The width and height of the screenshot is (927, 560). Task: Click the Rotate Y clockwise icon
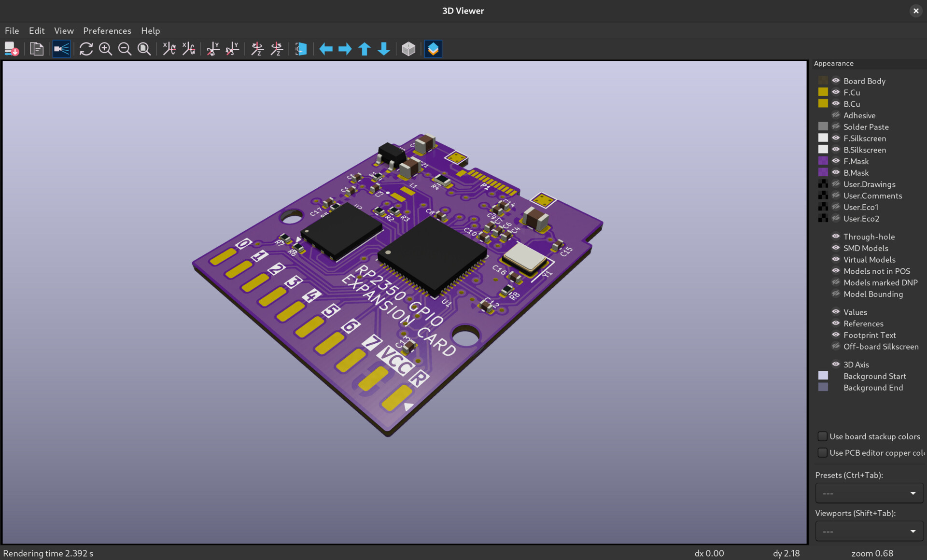click(212, 49)
